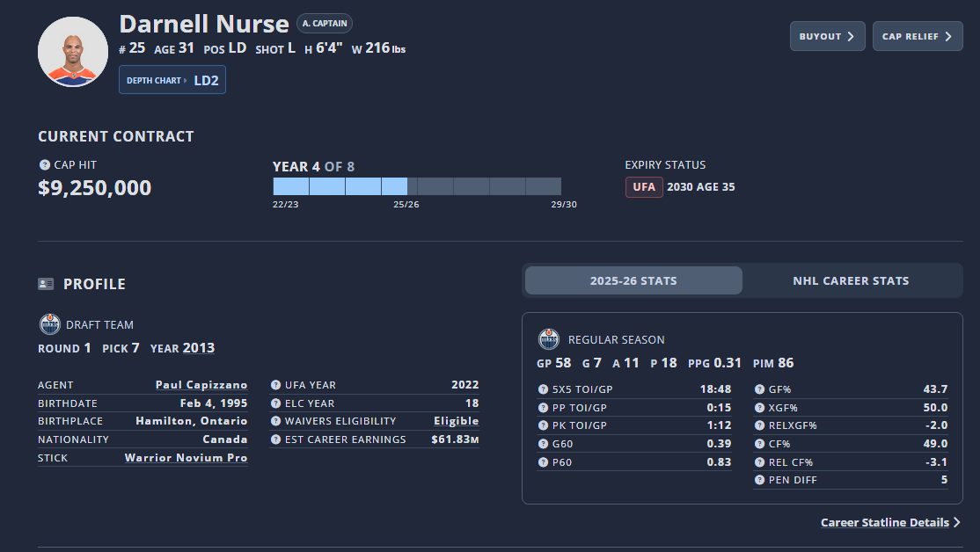
Task: Click the Oilers logo beside Regular Season
Action: coord(548,339)
